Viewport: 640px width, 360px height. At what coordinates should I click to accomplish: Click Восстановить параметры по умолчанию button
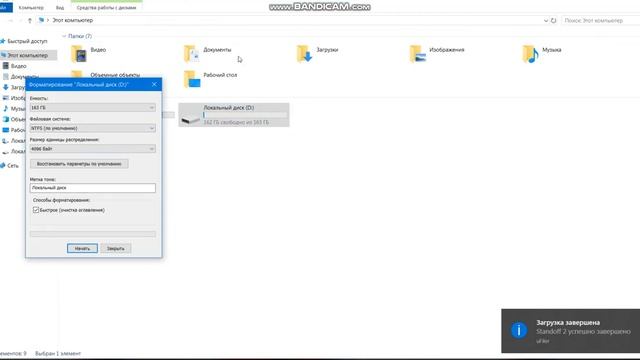[79, 164]
